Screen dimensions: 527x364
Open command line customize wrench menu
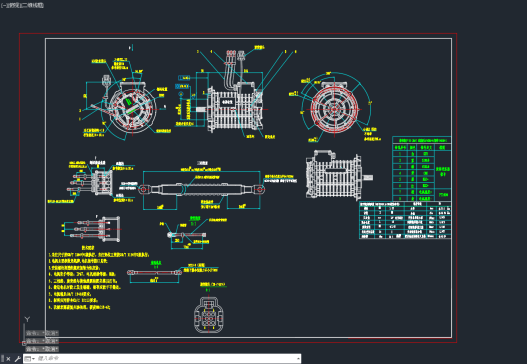point(17,359)
